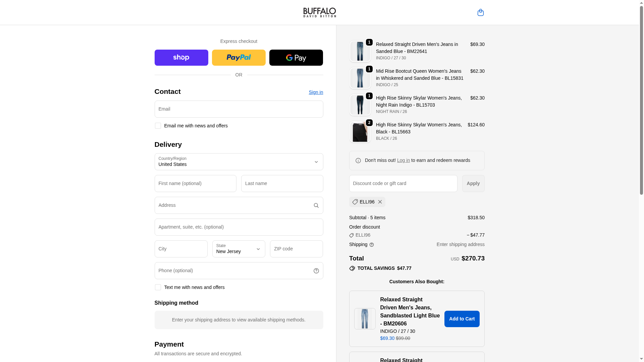Pay with PayPal express button
Image resolution: width=644 pixels, height=362 pixels.
238,58
